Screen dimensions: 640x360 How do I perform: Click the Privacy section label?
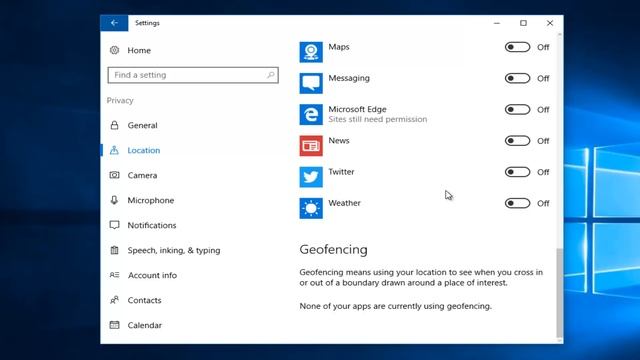(x=120, y=100)
